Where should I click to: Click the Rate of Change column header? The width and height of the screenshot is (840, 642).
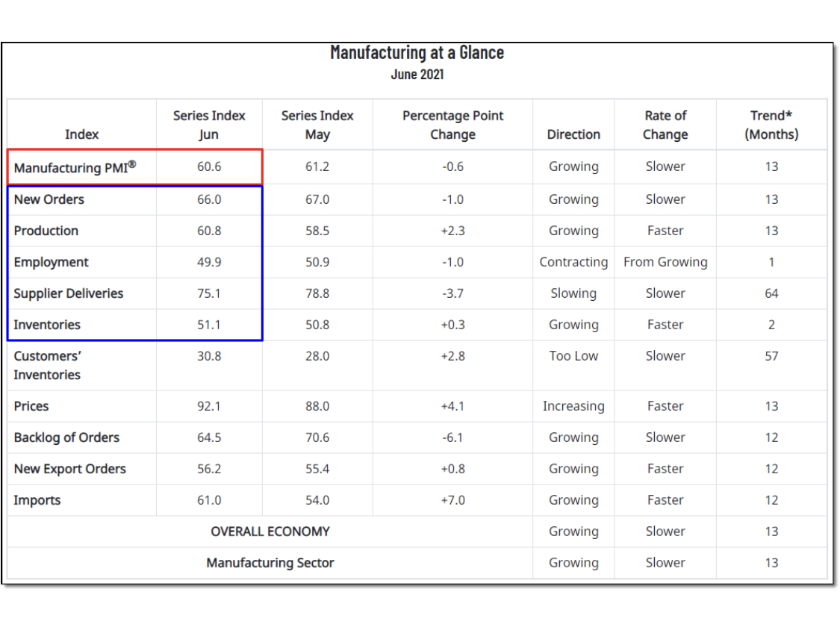coord(665,125)
